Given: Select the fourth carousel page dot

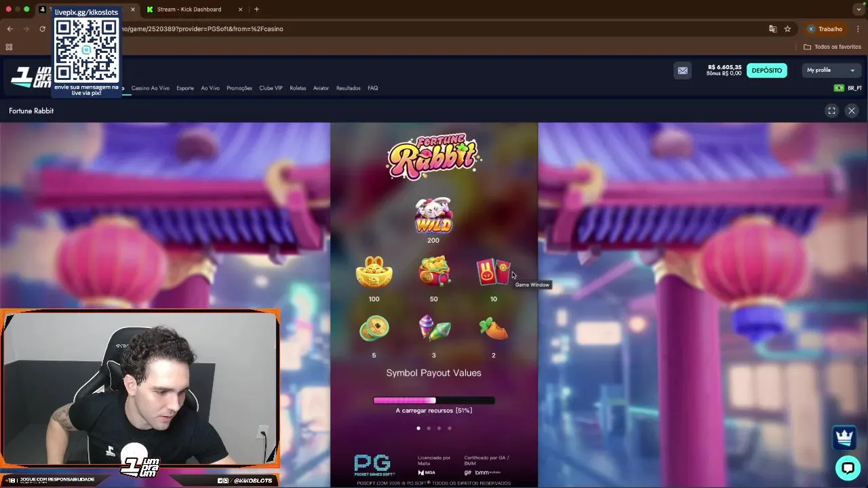Looking at the screenshot, I should click(x=449, y=428).
